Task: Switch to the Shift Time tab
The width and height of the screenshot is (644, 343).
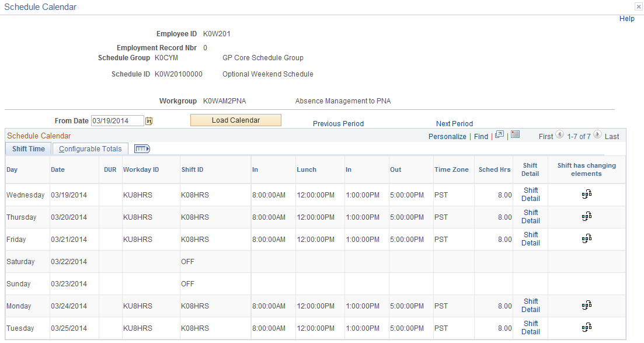Action: tap(29, 149)
